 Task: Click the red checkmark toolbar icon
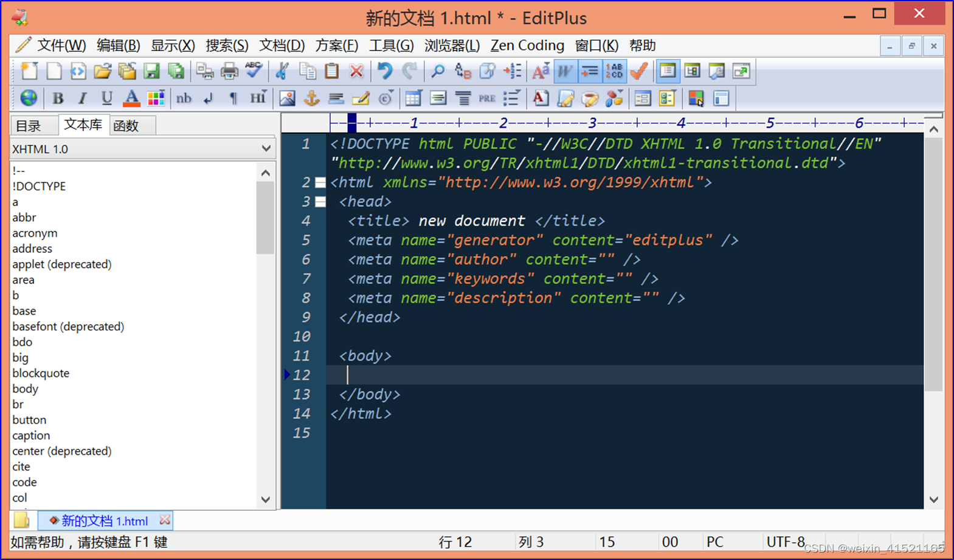pyautogui.click(x=638, y=71)
